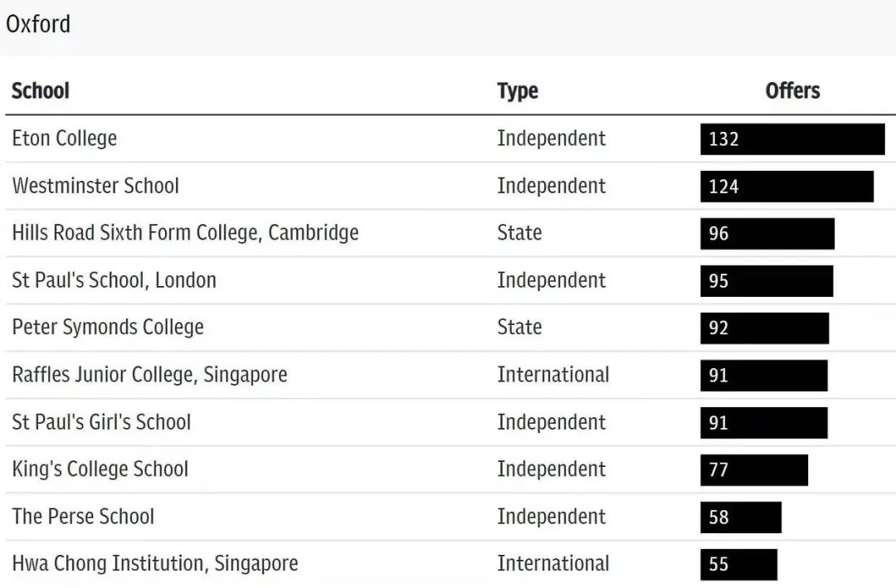The image size is (896, 588).
Task: Select St Paul's School, London
Action: (x=114, y=280)
